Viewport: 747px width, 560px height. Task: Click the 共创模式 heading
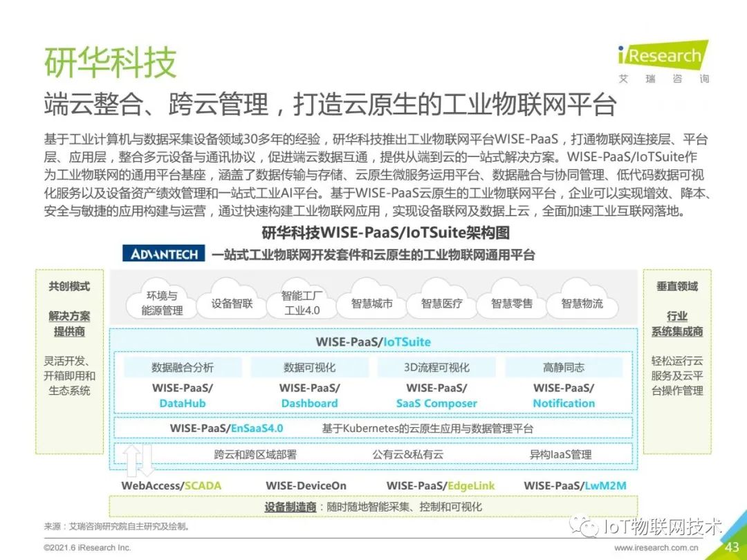click(69, 287)
